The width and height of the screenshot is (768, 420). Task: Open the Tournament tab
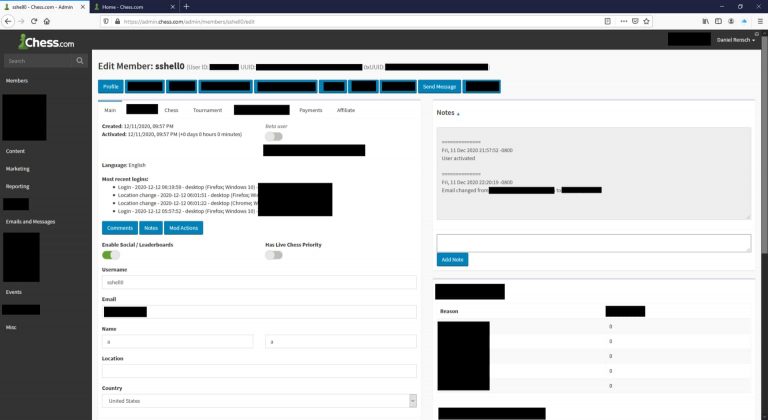click(207, 110)
